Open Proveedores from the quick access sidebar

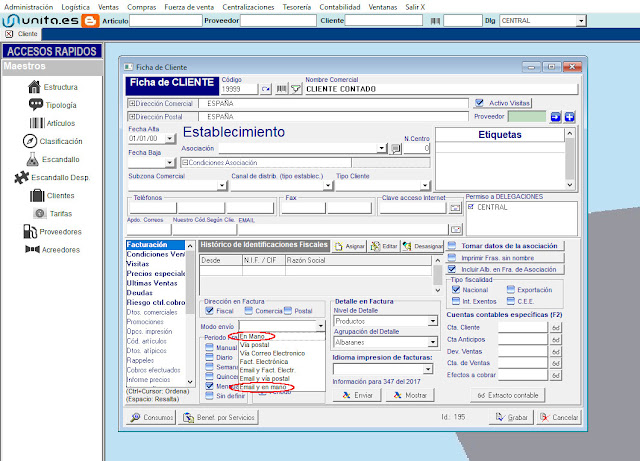click(59, 232)
